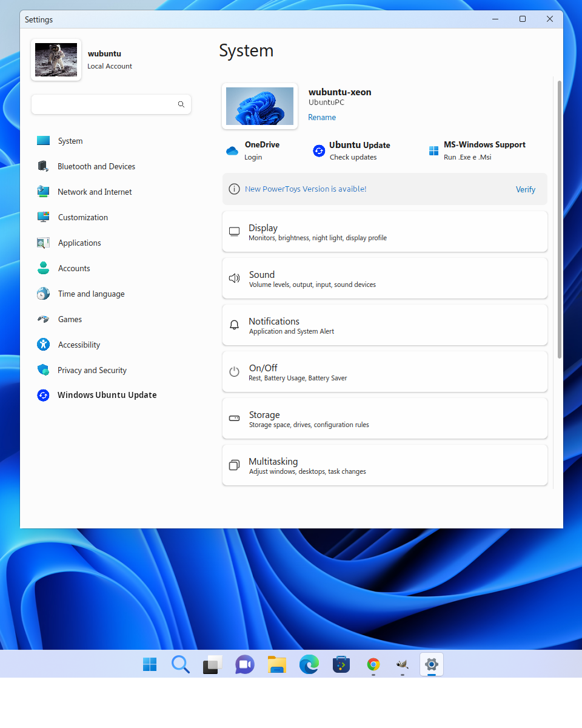Open File Explorer from the taskbar
This screenshot has width=582, height=728.
point(277,665)
